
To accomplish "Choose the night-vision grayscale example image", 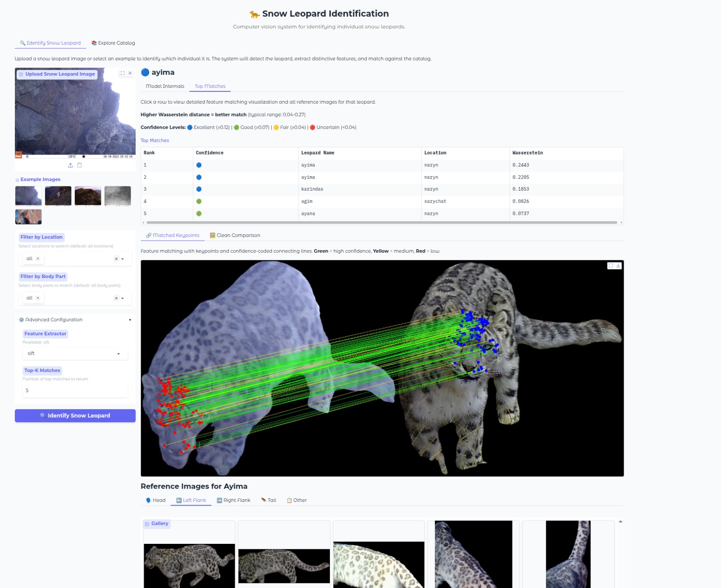I will pos(118,196).
